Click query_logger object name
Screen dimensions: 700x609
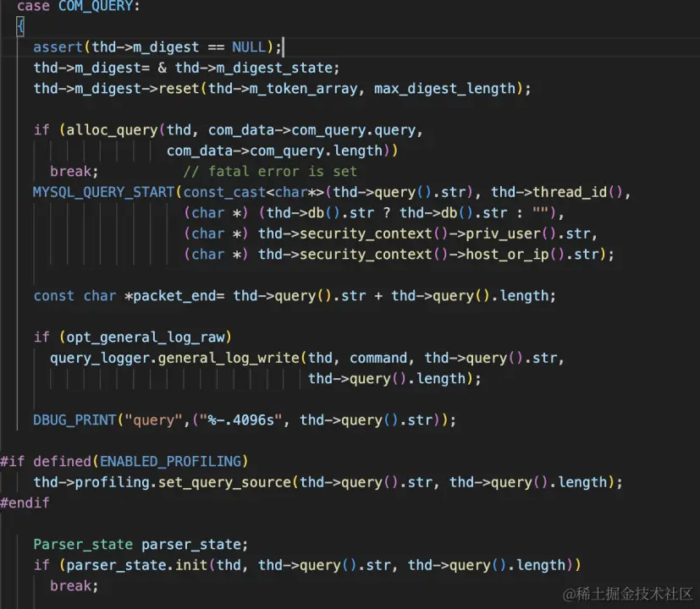click(x=100, y=358)
